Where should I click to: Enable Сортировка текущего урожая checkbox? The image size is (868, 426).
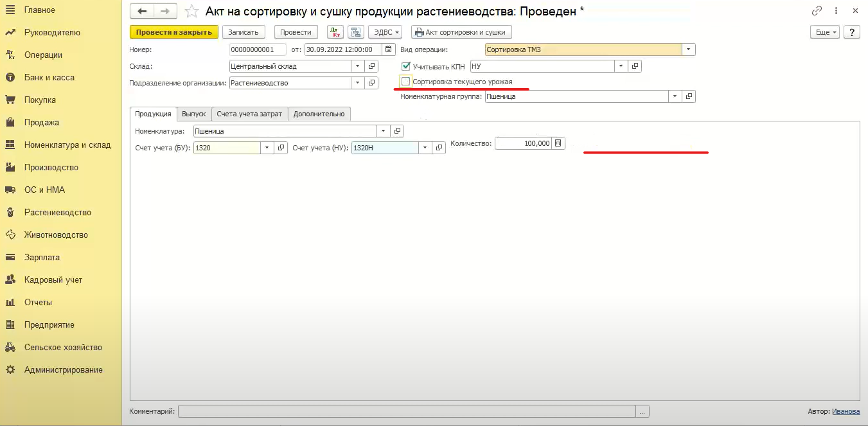coord(405,82)
